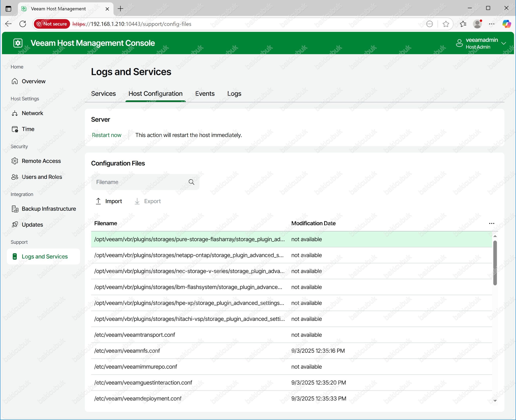516x420 pixels.
Task: Reload the page with the refresh icon
Action: click(23, 24)
